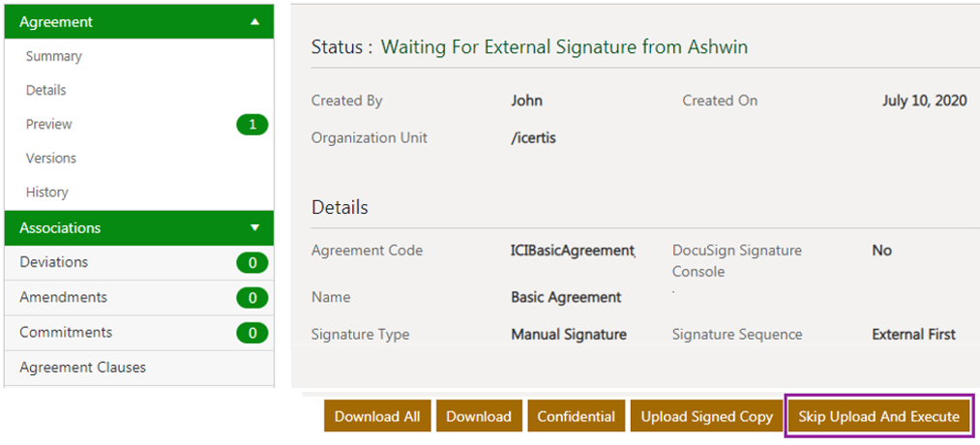
Task: Click the Commitments count badge
Action: click(252, 333)
